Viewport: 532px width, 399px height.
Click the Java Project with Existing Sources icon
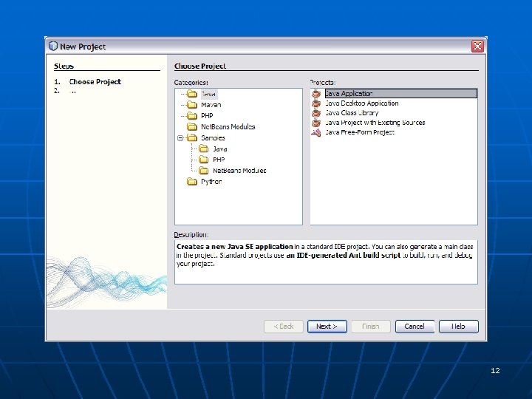tap(316, 123)
